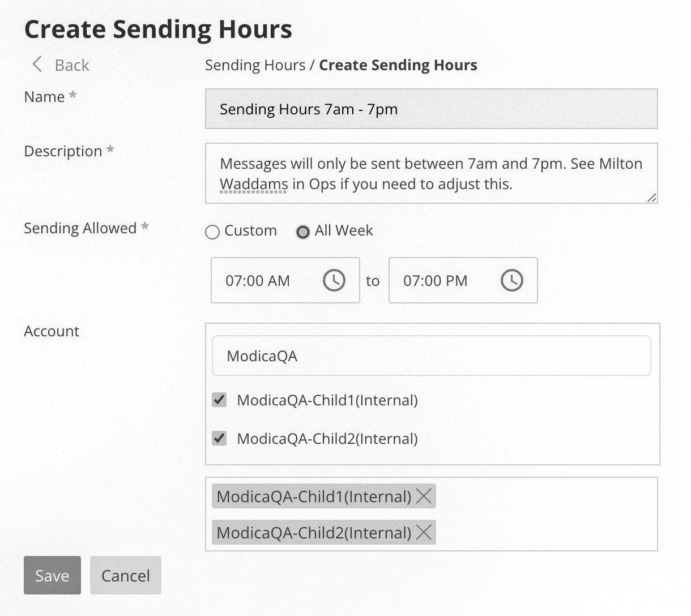Screen dimensions: 691x616
Task: Check the ModicaQA-Child1(Internal) checkbox
Action: click(219, 400)
